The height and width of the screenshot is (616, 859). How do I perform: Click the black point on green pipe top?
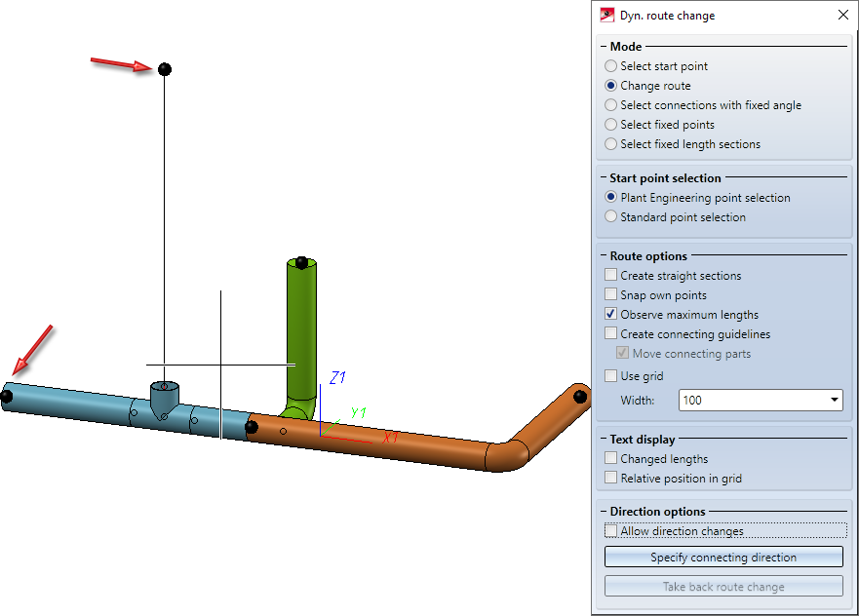(301, 262)
